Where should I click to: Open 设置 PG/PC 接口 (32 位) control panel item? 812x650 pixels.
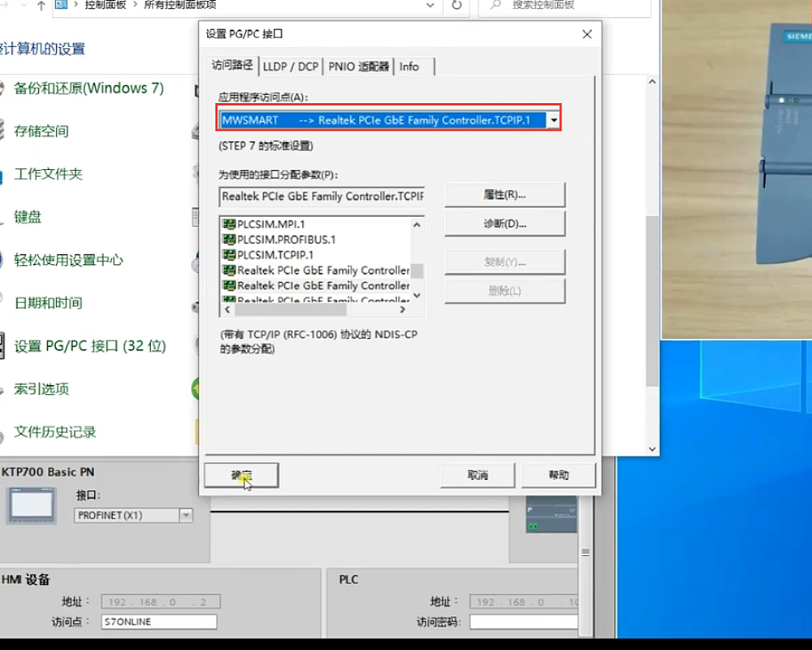click(x=89, y=346)
